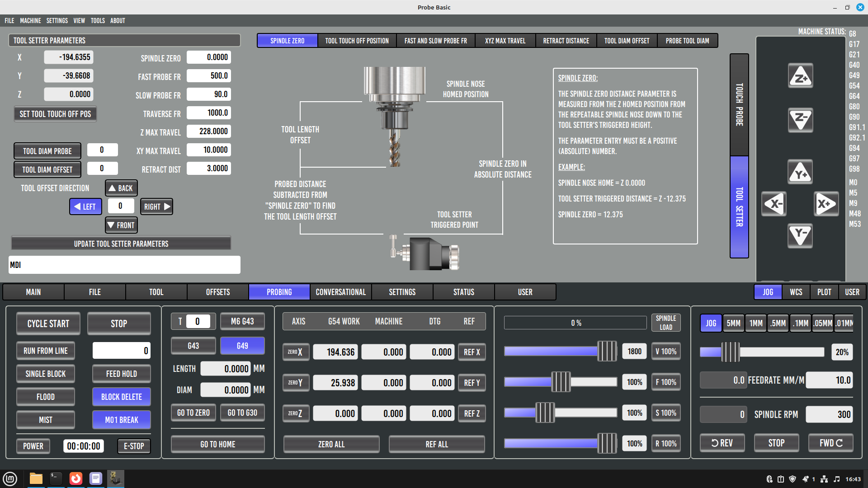Turn on Flood coolant

(46, 397)
